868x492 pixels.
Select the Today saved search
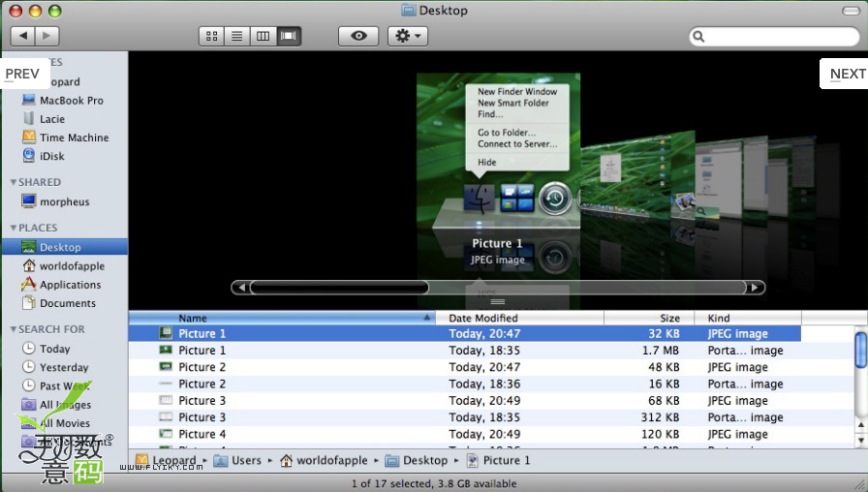pos(54,349)
